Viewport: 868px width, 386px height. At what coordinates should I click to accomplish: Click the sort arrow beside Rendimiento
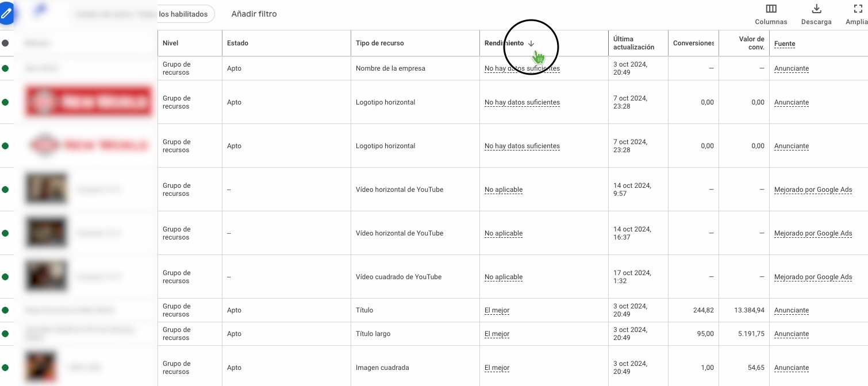(x=531, y=44)
